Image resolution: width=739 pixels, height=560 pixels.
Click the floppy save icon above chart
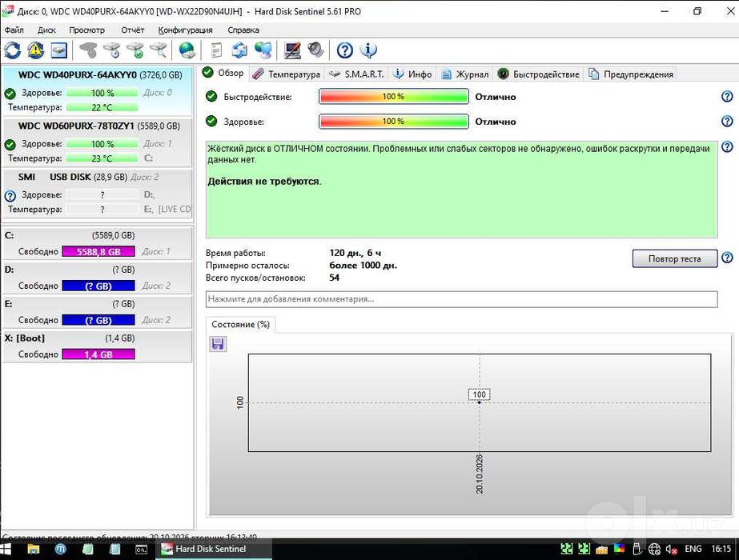click(218, 344)
